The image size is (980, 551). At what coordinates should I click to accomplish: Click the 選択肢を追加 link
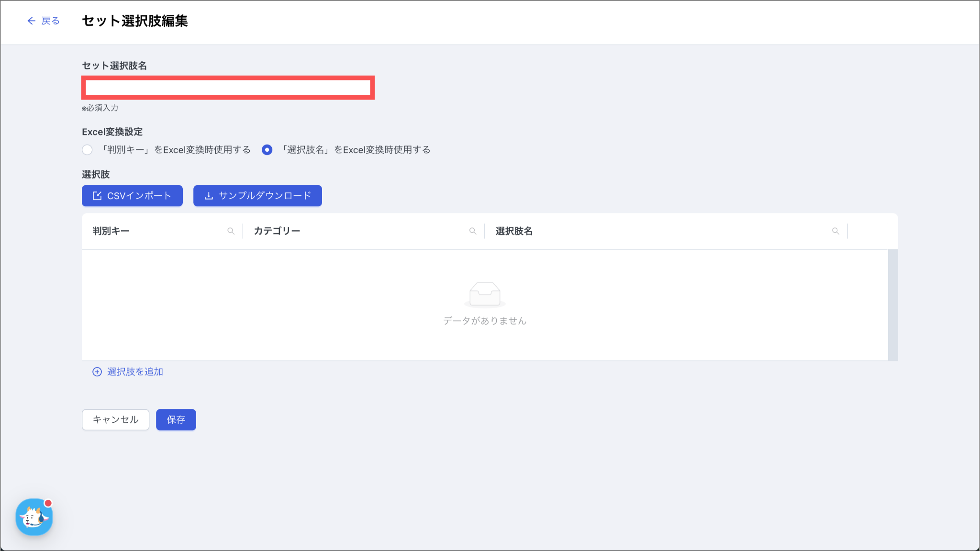click(135, 372)
